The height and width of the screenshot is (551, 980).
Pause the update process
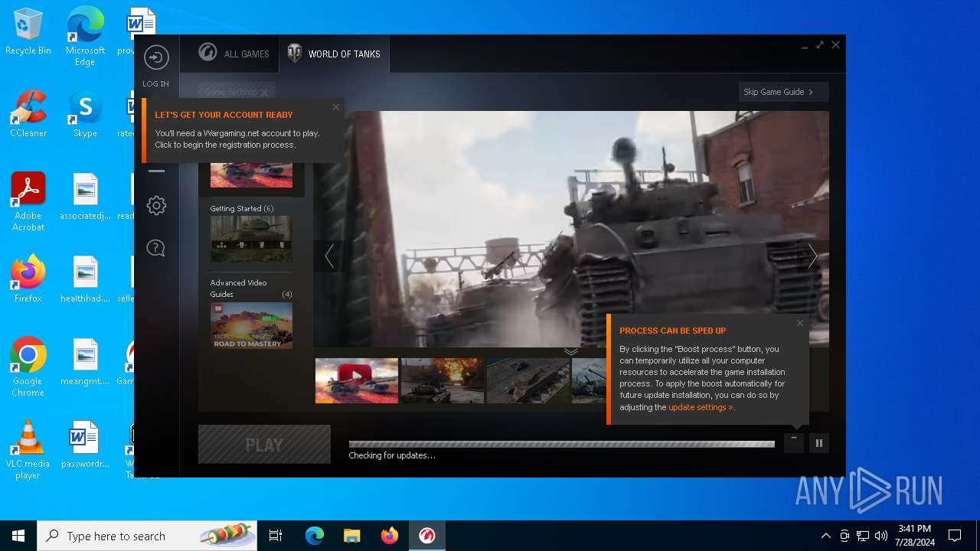tap(819, 443)
